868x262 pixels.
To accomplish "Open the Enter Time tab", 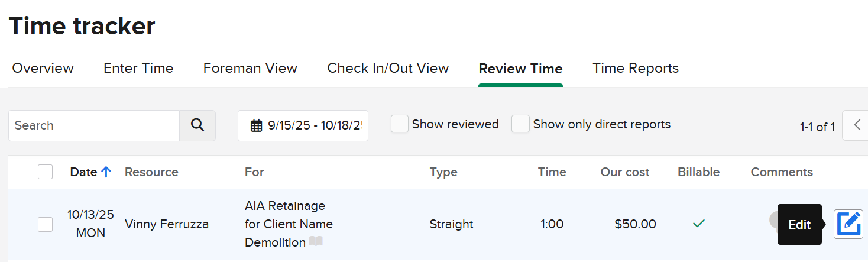I will click(138, 69).
